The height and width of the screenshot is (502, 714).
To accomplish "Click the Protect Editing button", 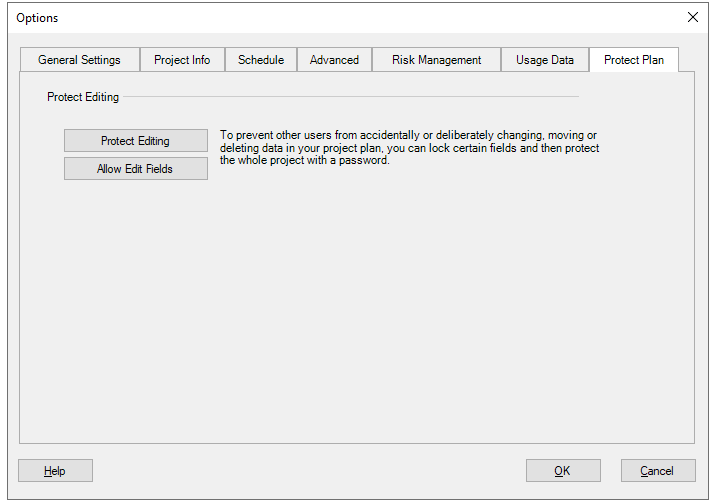I will click(136, 141).
